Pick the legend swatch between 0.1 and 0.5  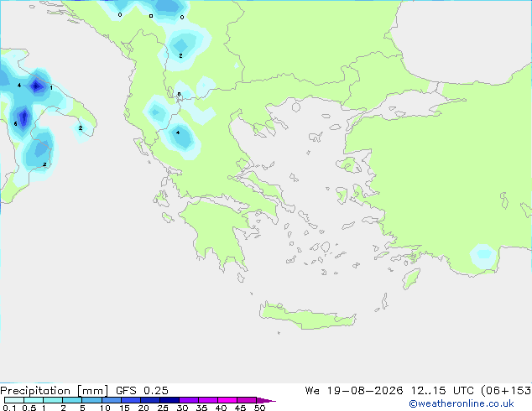(14, 400)
